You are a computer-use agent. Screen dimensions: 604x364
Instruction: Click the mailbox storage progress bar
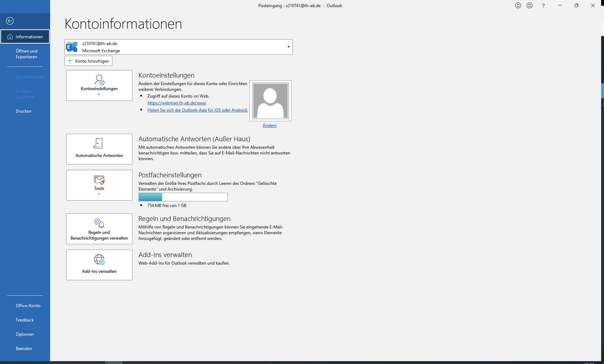click(183, 197)
